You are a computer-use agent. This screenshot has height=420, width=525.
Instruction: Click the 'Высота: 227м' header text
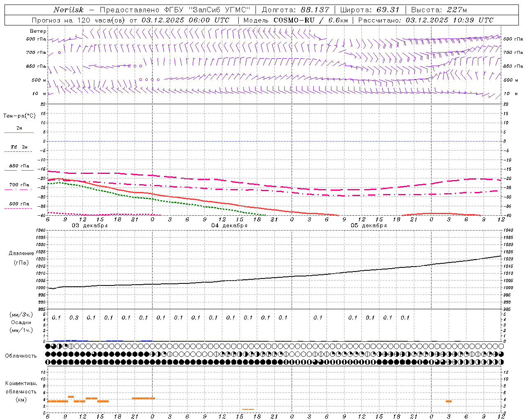(439, 10)
